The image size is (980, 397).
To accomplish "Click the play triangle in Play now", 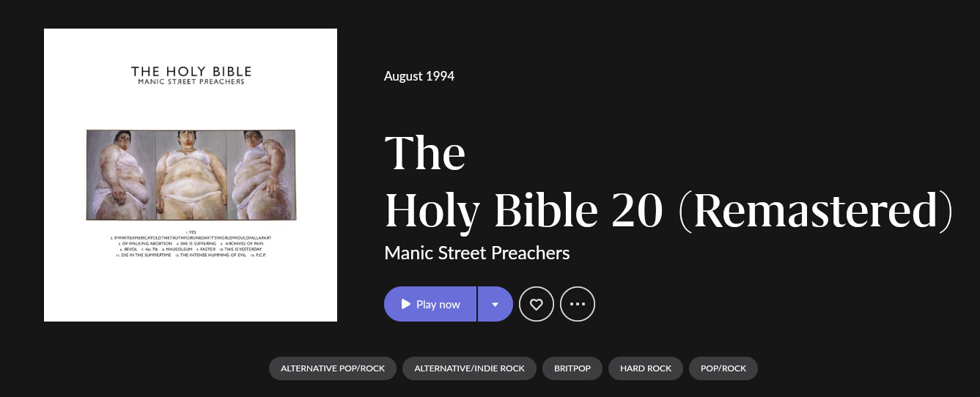I will click(406, 304).
